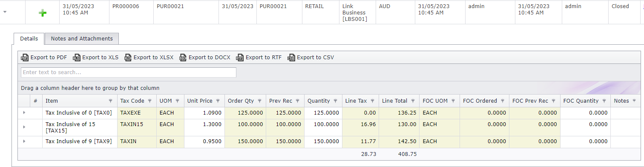This screenshot has height=167, width=644.
Task: Export the grid to XLSX
Action: click(x=149, y=58)
